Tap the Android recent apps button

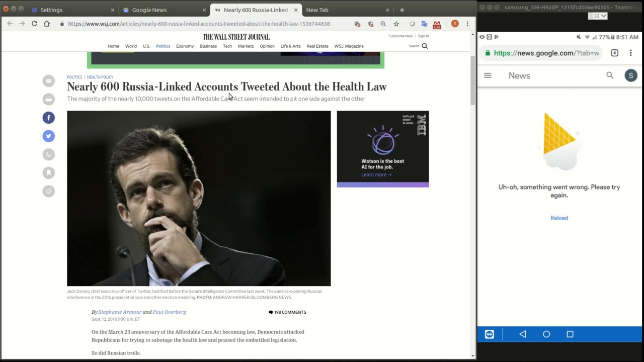tap(570, 334)
